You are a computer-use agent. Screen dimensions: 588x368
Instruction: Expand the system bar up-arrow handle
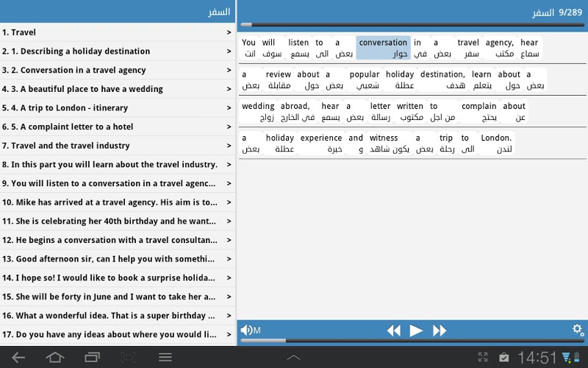click(x=293, y=358)
